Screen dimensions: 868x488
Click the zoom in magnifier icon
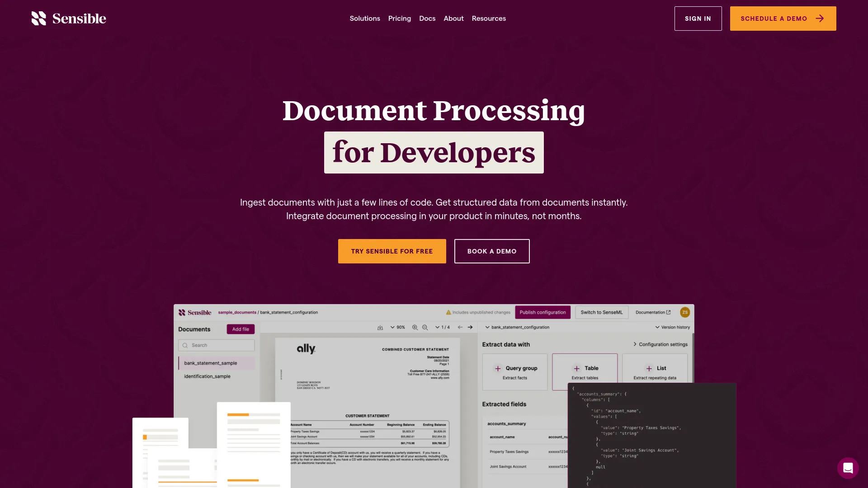415,327
